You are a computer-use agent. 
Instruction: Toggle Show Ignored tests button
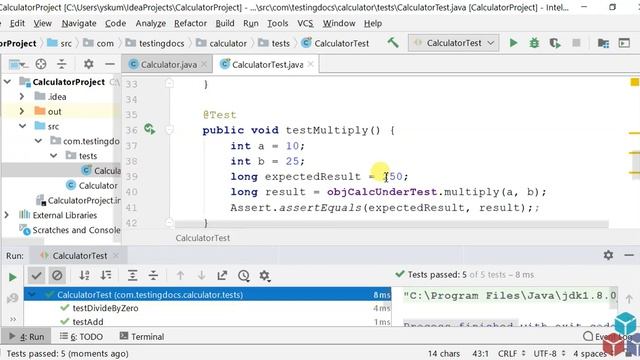click(x=57, y=276)
